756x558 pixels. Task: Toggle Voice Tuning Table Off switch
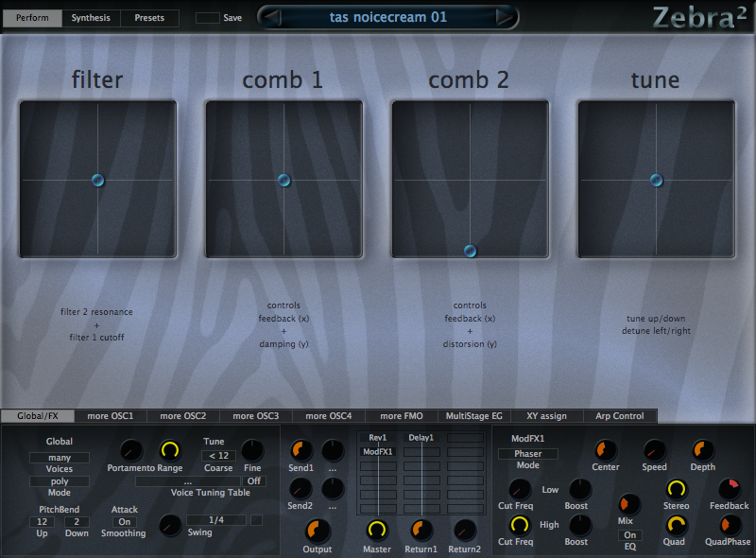click(x=253, y=481)
